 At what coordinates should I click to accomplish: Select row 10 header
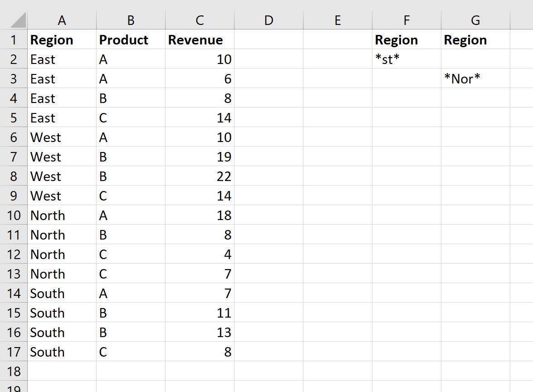[14, 215]
